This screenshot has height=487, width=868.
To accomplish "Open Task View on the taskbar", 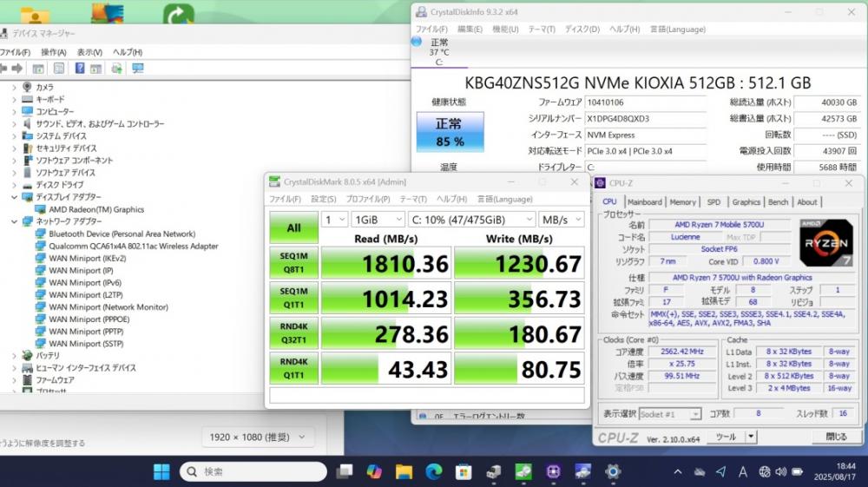I will [345, 471].
